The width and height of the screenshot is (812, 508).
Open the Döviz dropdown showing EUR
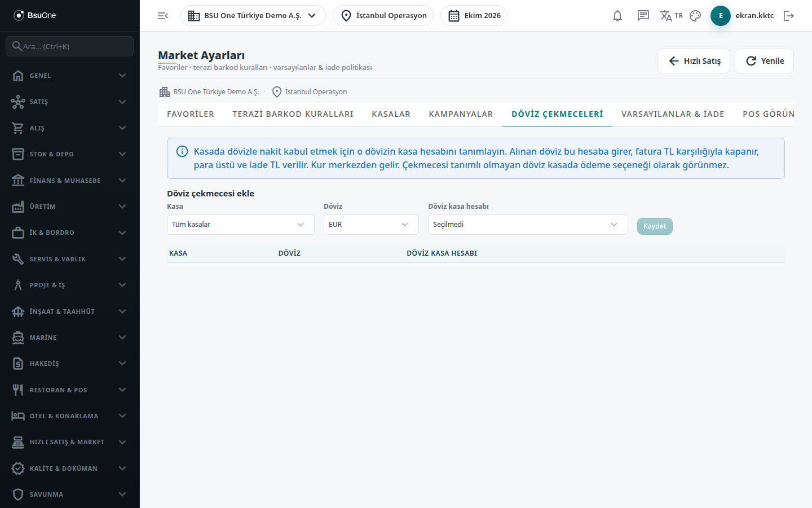(371, 225)
